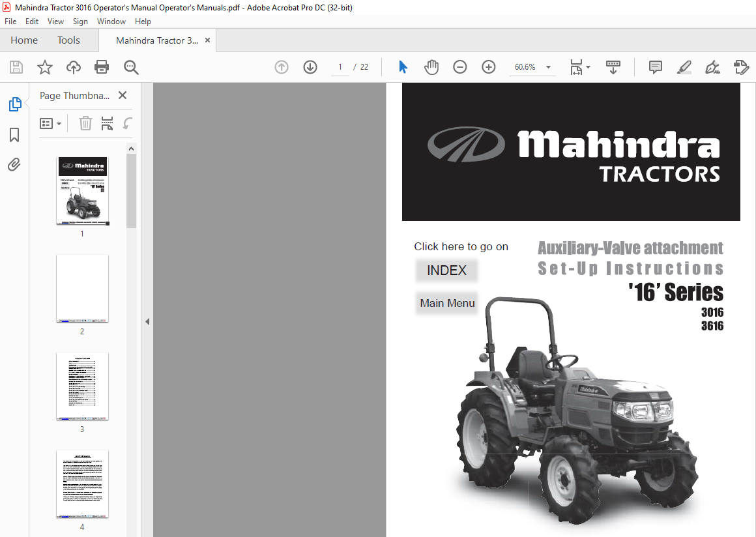
Task: Click the 60.6% zoom value field
Action: (x=525, y=67)
